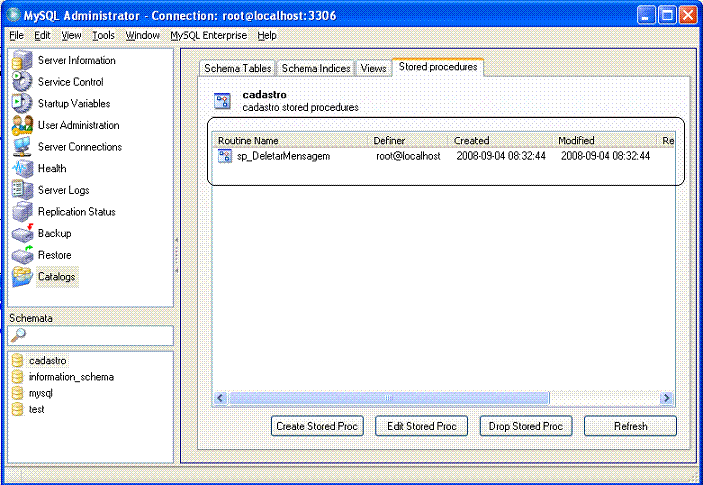
Task: Open the Replication Status label
Action: 77,212
